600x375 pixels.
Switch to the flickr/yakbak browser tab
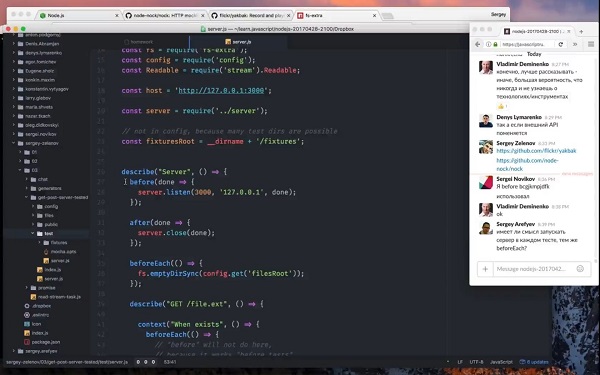(x=251, y=16)
